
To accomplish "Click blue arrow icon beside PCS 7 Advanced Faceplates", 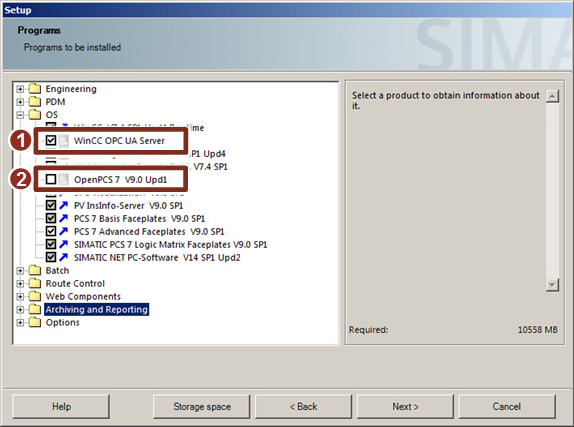I will 64,231.
